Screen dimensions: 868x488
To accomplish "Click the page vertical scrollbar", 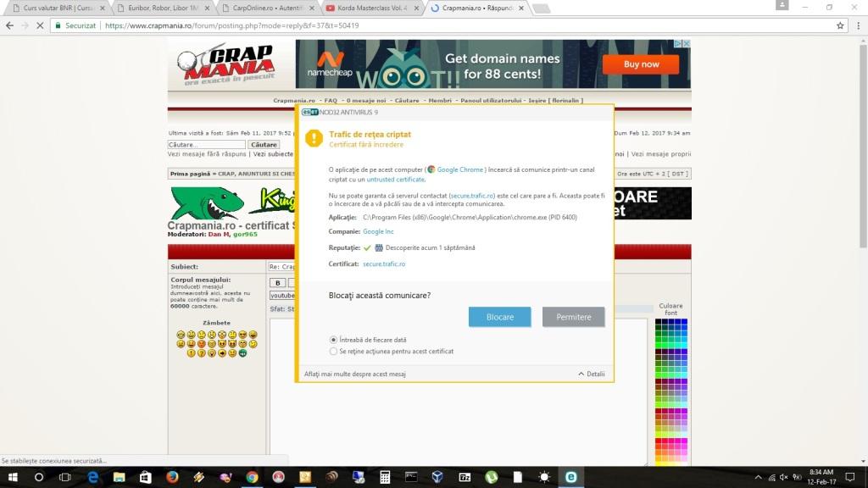I will click(863, 147).
